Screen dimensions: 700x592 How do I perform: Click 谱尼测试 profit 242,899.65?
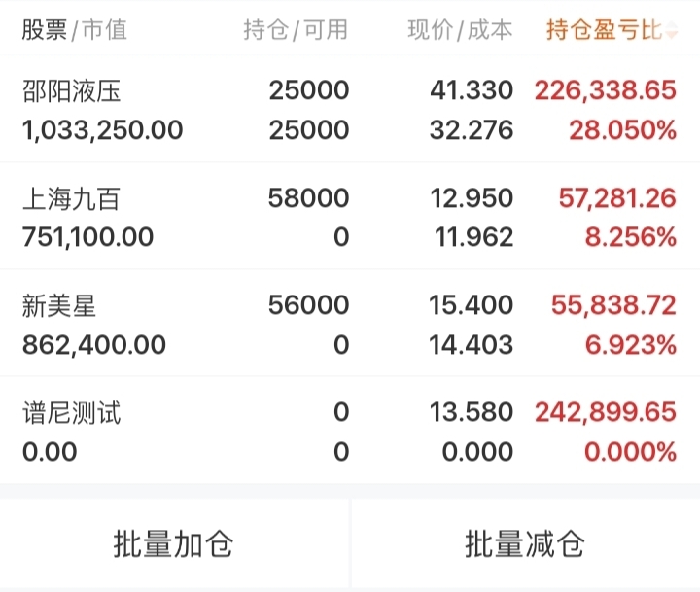click(x=605, y=412)
